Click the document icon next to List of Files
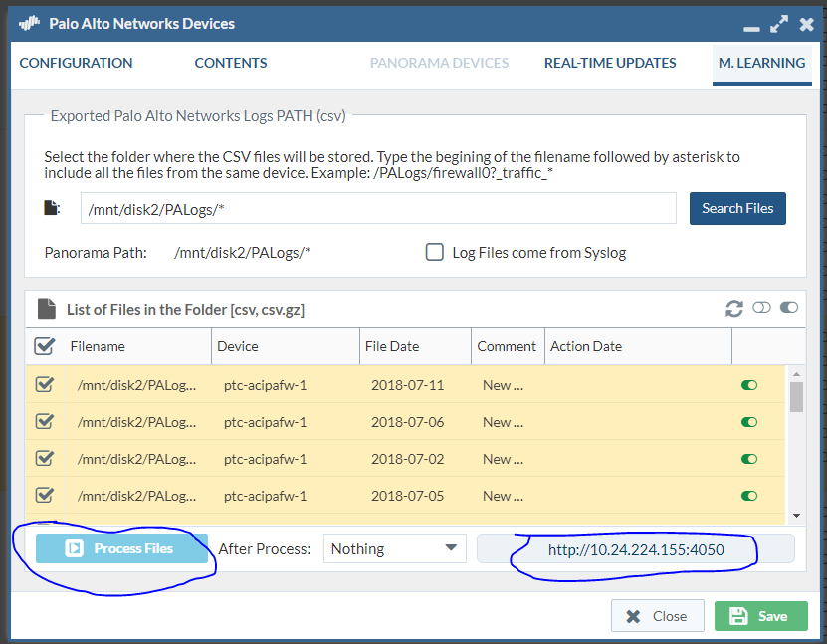 point(46,309)
